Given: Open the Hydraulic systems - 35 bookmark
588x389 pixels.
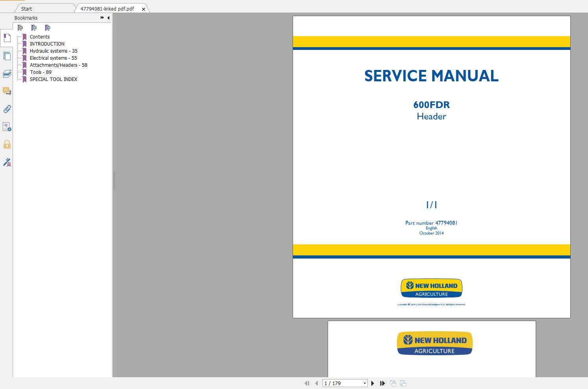Looking at the screenshot, I should [53, 51].
